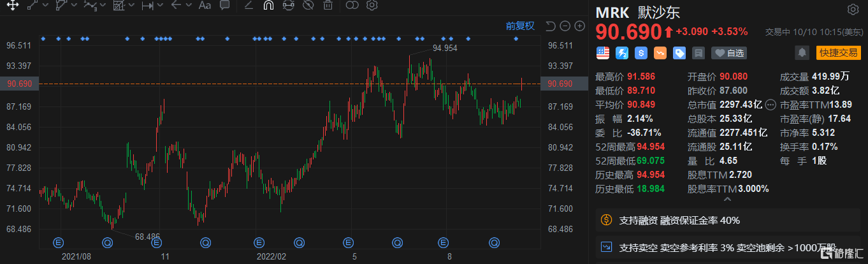The width and height of the screenshot is (868, 264).
Task: Click the 委比 value -36.71%
Action: (644, 133)
